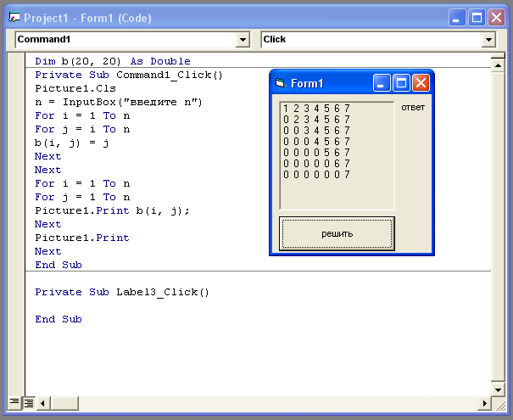Click the Command1 object combo box field

132,40
